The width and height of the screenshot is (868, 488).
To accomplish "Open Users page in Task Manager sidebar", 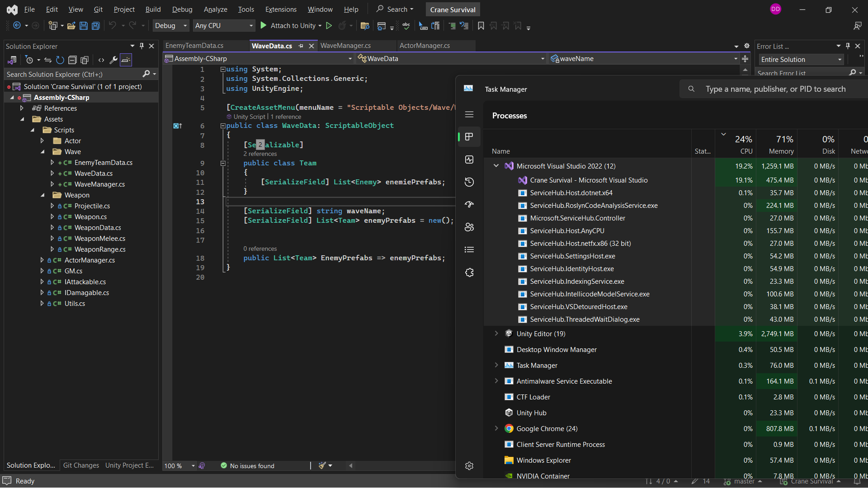I will [469, 227].
